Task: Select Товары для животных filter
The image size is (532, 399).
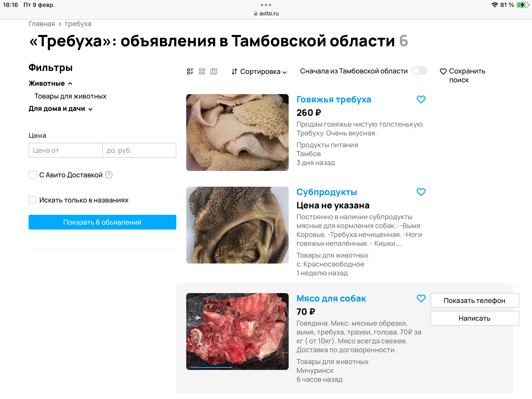Action: [x=70, y=96]
